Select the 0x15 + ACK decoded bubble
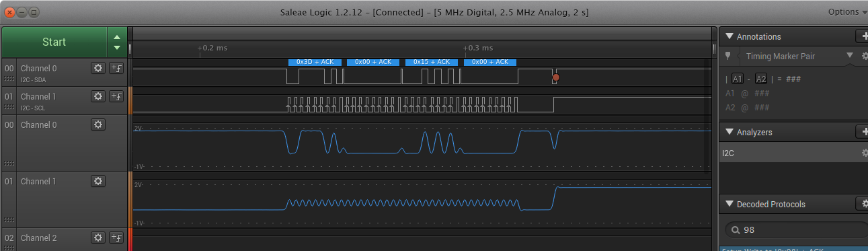Image resolution: width=868 pixels, height=251 pixels. point(432,62)
